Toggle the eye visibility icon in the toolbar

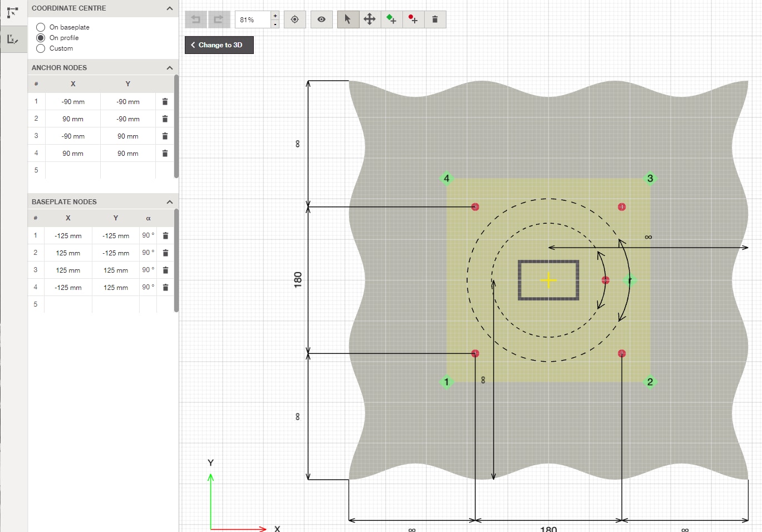[321, 19]
